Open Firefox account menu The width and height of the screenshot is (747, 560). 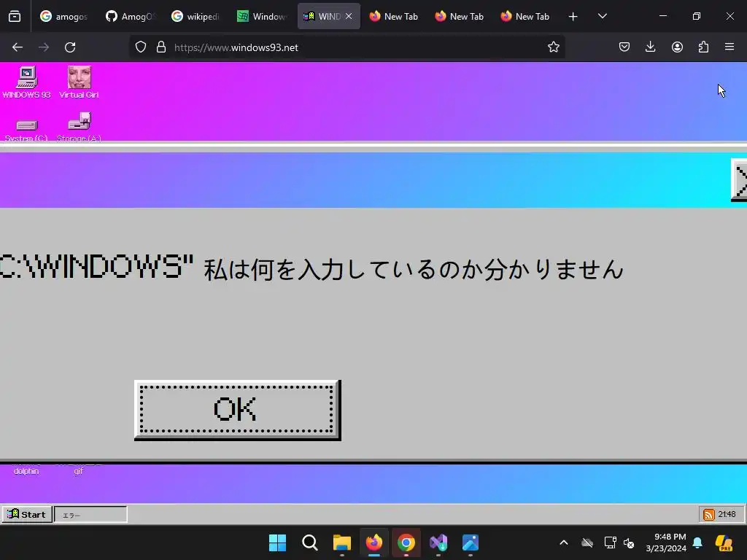(x=677, y=47)
